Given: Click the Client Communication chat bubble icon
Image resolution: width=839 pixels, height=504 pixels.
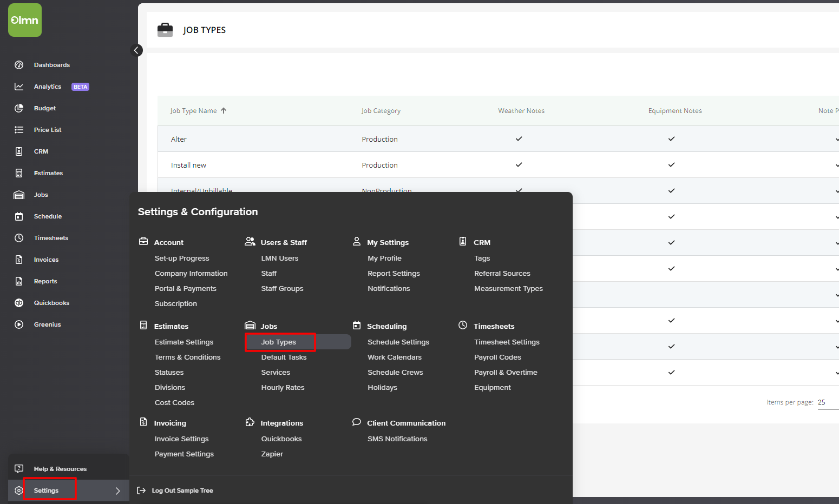Looking at the screenshot, I should pos(357,422).
